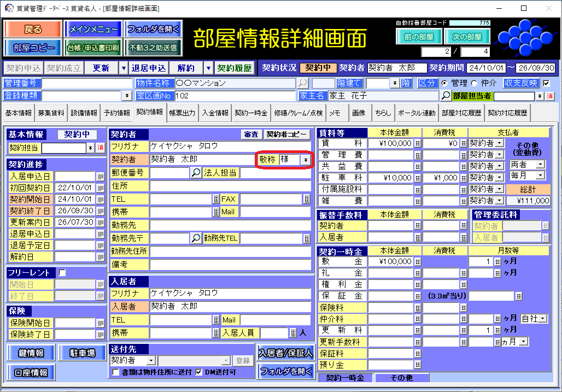The width and height of the screenshot is (562, 392).
Task: Open the 送付先 契約者 dropdown
Action: (x=150, y=361)
